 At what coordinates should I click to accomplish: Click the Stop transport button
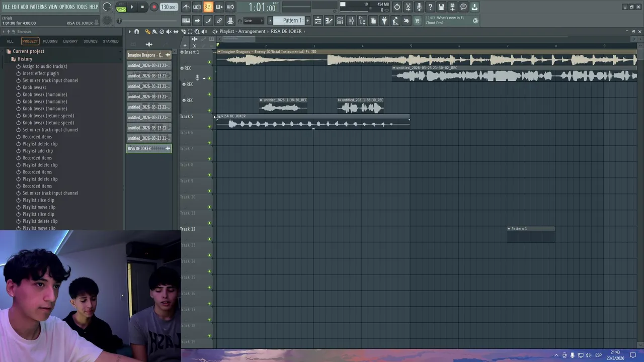pos(142,7)
